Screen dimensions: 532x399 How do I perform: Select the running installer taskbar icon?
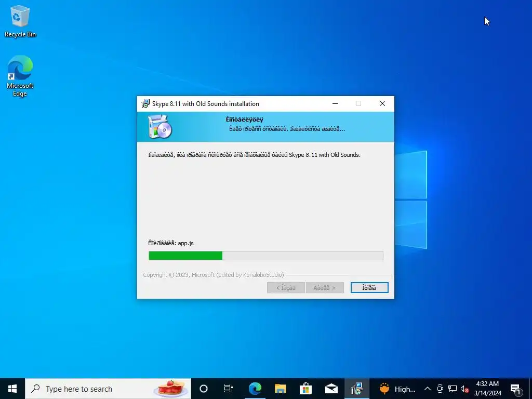[x=356, y=389]
